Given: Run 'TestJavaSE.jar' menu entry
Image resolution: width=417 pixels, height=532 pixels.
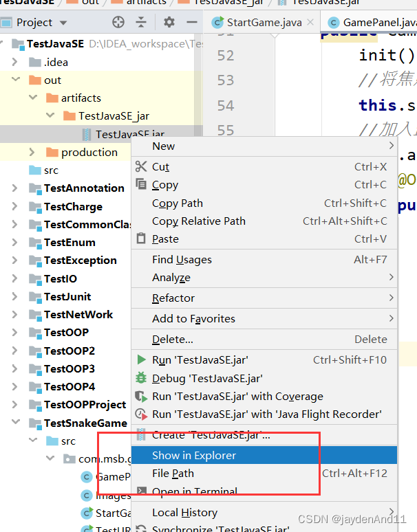Looking at the screenshot, I should point(264,359).
